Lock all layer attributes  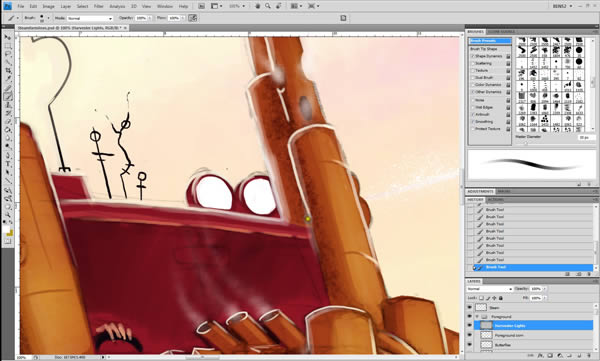tap(501, 298)
